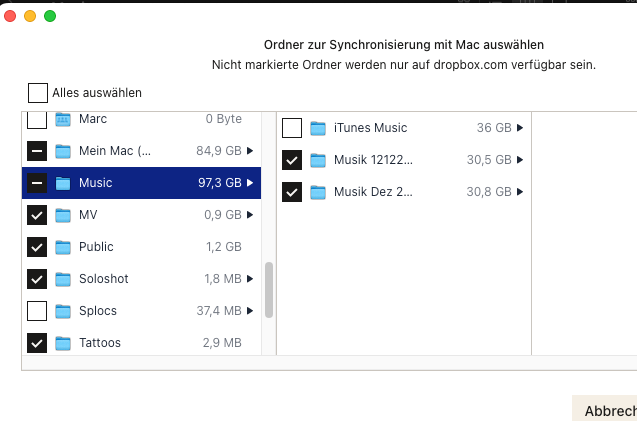Click the iTunes Music folder icon
This screenshot has width=637, height=421.
pos(318,128)
